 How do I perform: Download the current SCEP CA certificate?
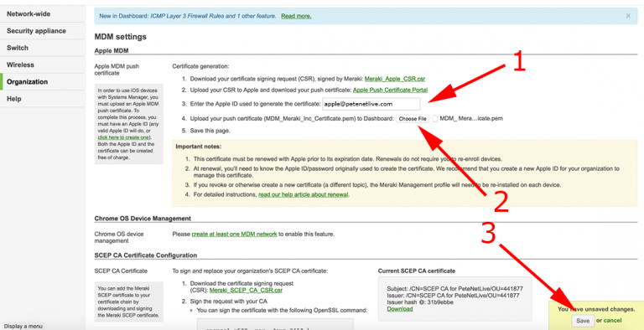click(400, 309)
